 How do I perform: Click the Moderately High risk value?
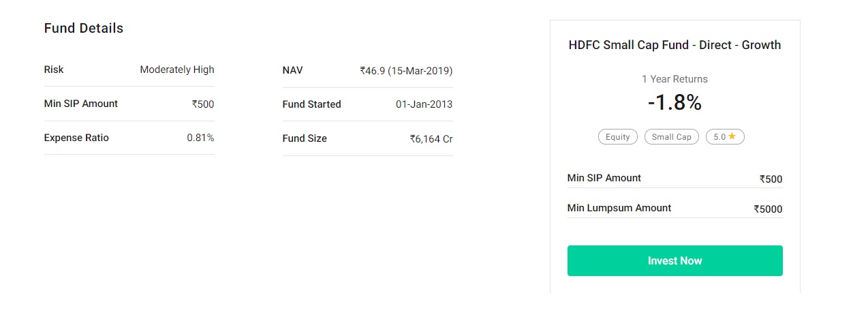point(177,70)
